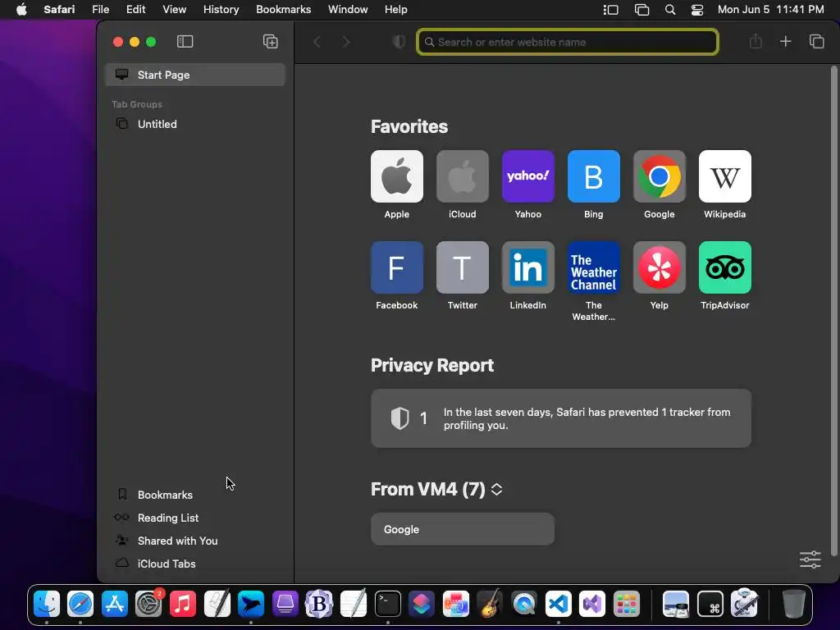Click the search or website address field

(568, 42)
